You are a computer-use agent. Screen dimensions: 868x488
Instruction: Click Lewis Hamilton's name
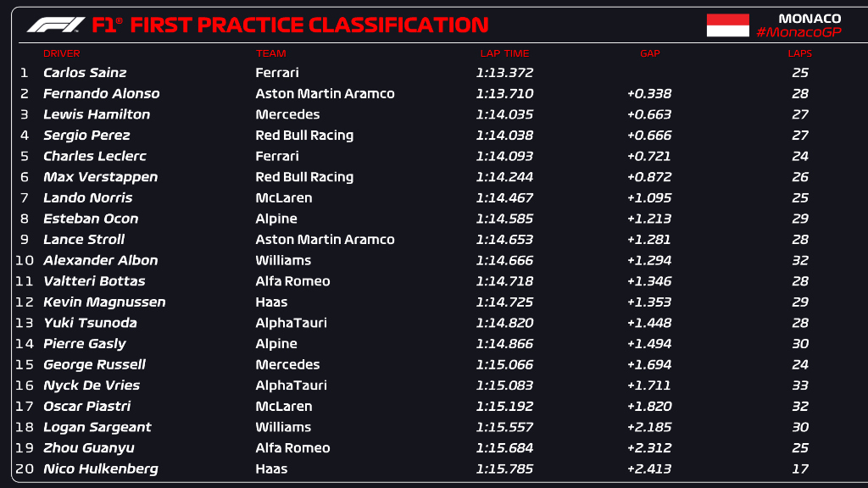pos(97,114)
